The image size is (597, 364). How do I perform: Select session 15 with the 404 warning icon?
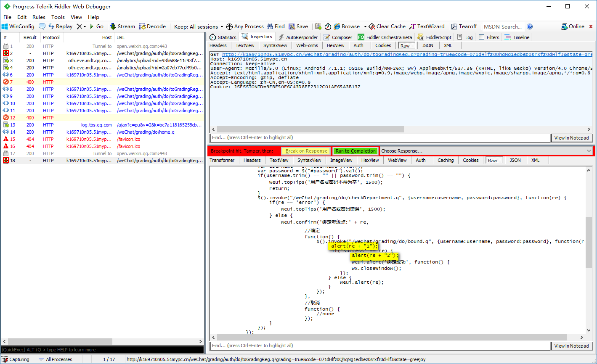click(102, 139)
